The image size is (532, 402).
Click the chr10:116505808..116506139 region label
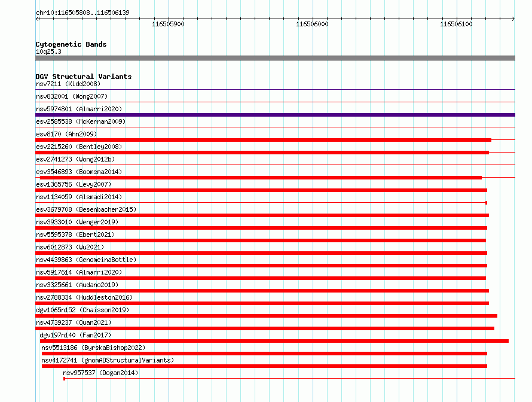pos(82,13)
